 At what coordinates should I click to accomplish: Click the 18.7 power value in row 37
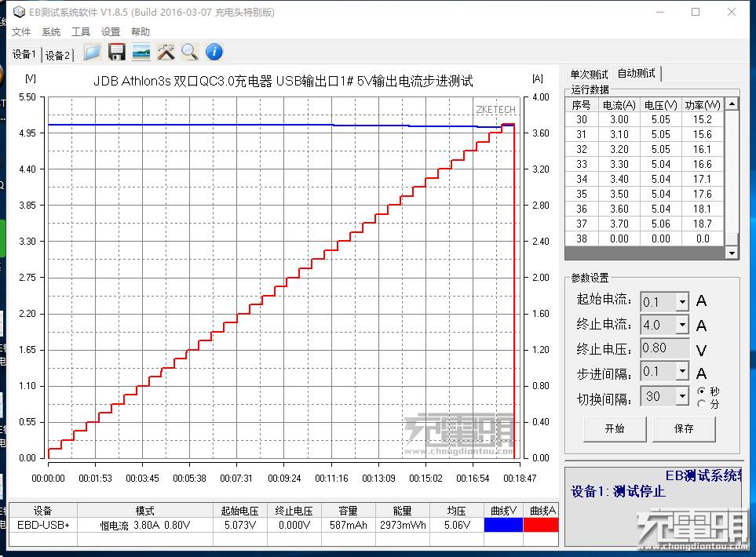pos(703,224)
